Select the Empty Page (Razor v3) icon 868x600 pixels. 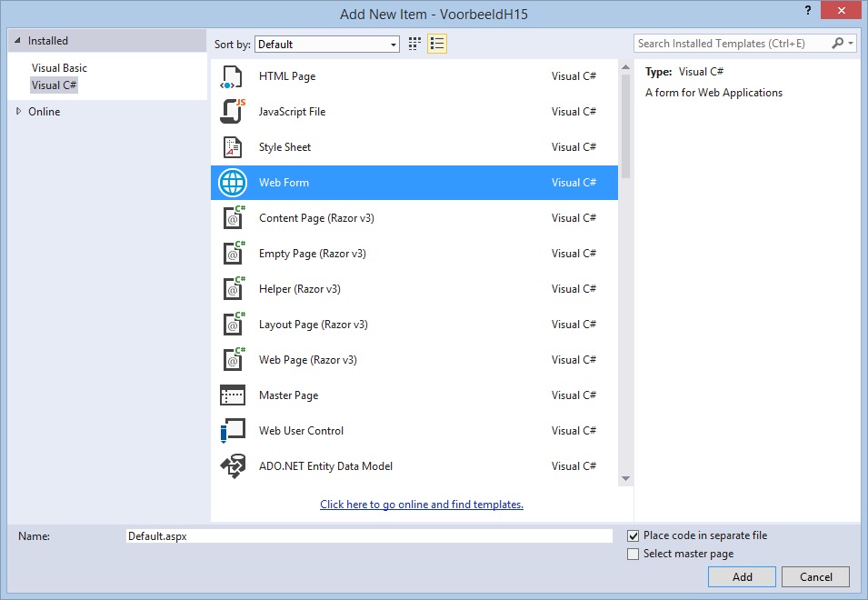[x=234, y=253]
